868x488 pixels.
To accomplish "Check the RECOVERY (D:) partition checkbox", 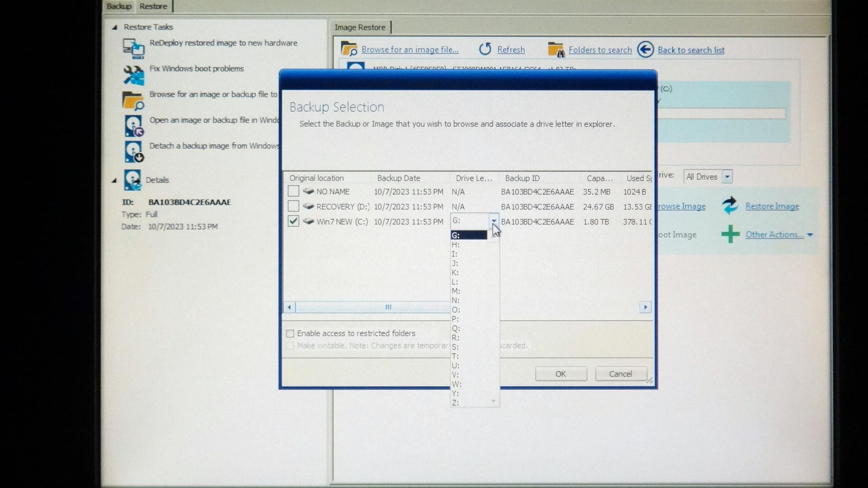I will [293, 206].
